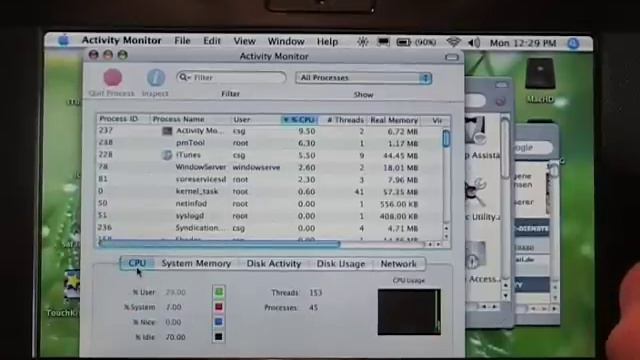The width and height of the screenshot is (640, 360).
Task: Open the View menu
Action: 244,41
